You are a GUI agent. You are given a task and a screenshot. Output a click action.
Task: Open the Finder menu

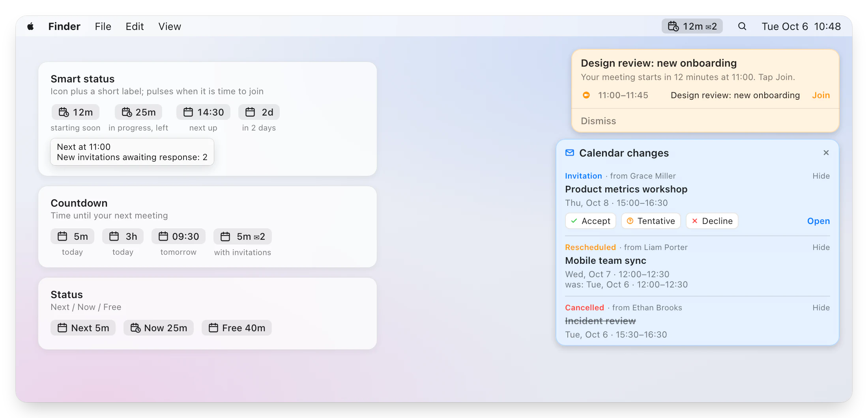pyautogui.click(x=64, y=26)
